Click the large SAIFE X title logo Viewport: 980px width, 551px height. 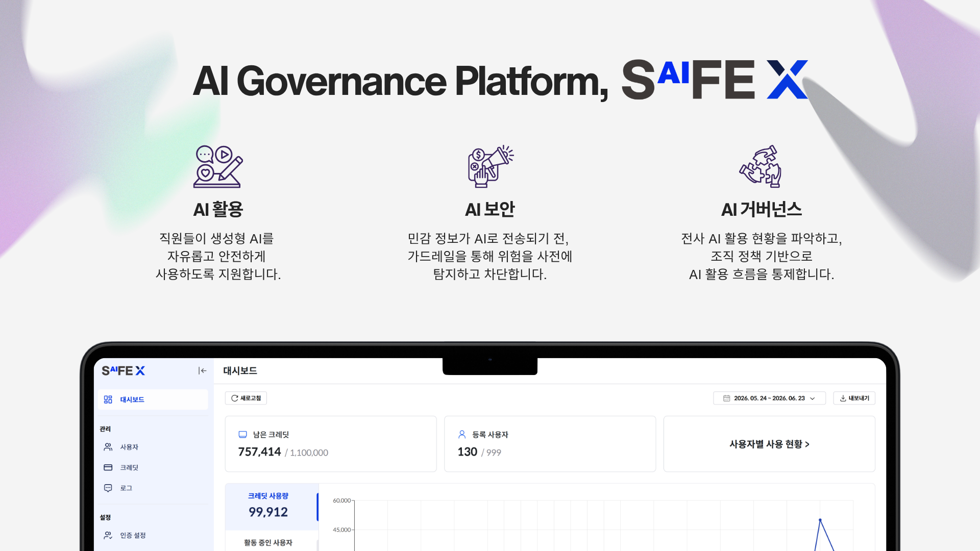point(715,80)
